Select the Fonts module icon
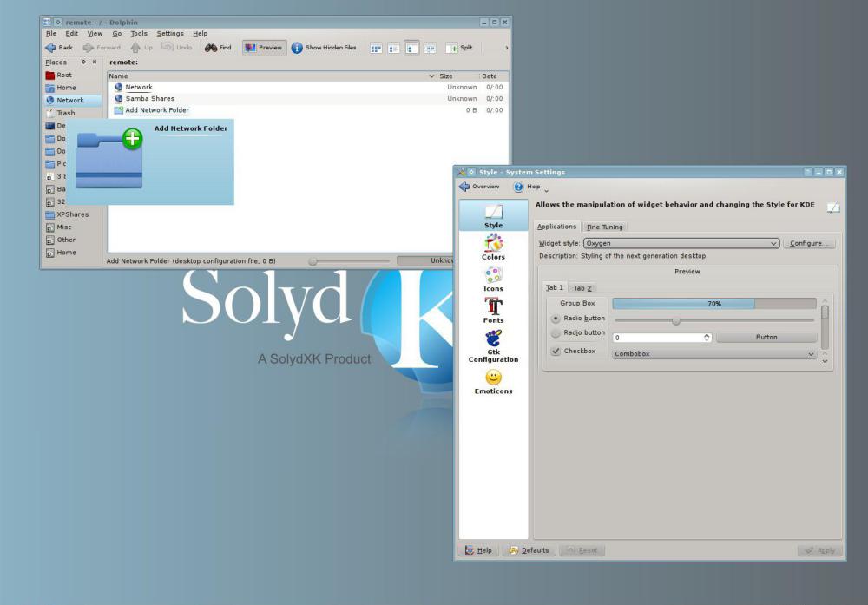 pyautogui.click(x=493, y=310)
